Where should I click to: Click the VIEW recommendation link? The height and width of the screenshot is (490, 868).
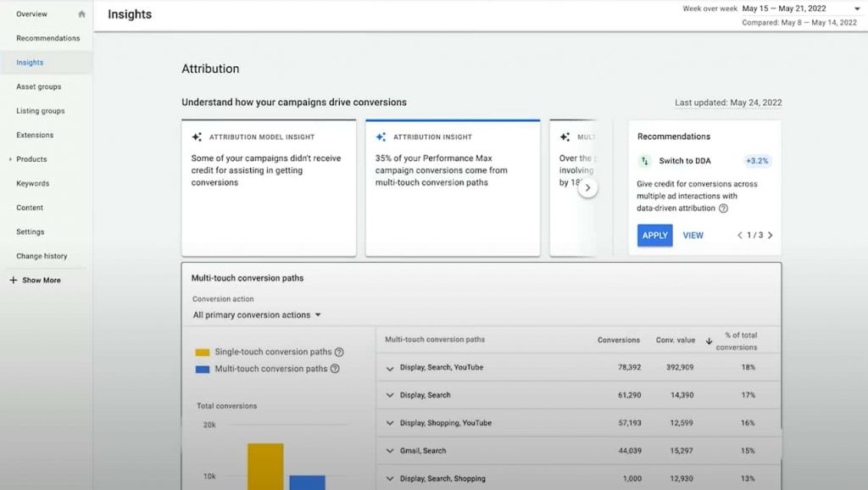click(x=693, y=236)
